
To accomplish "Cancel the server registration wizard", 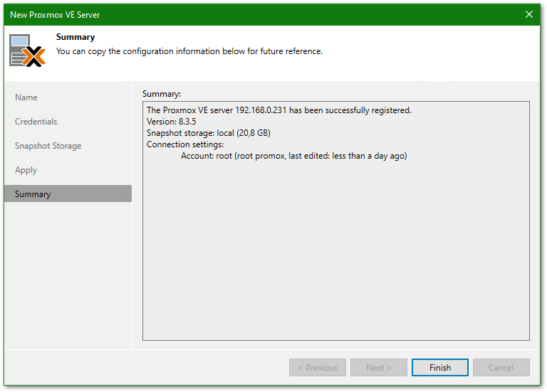I will pyautogui.click(x=501, y=368).
